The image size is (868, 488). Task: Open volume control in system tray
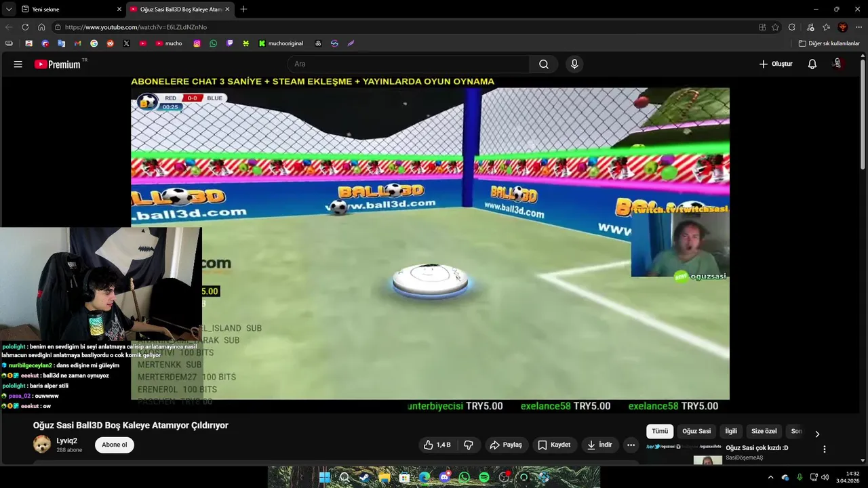click(x=825, y=477)
